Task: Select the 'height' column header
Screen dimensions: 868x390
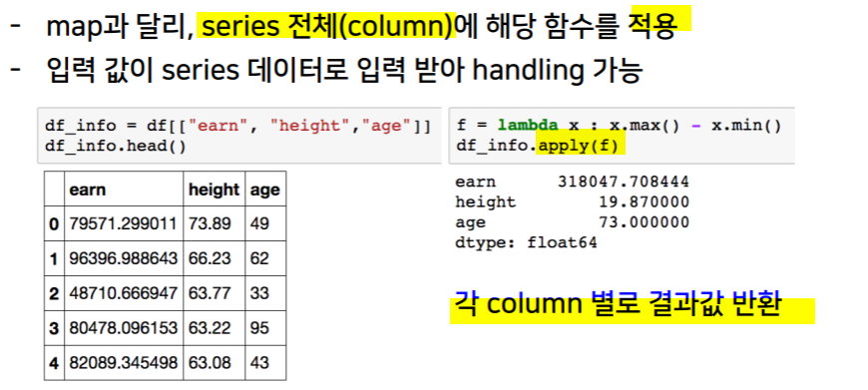Action: [214, 190]
